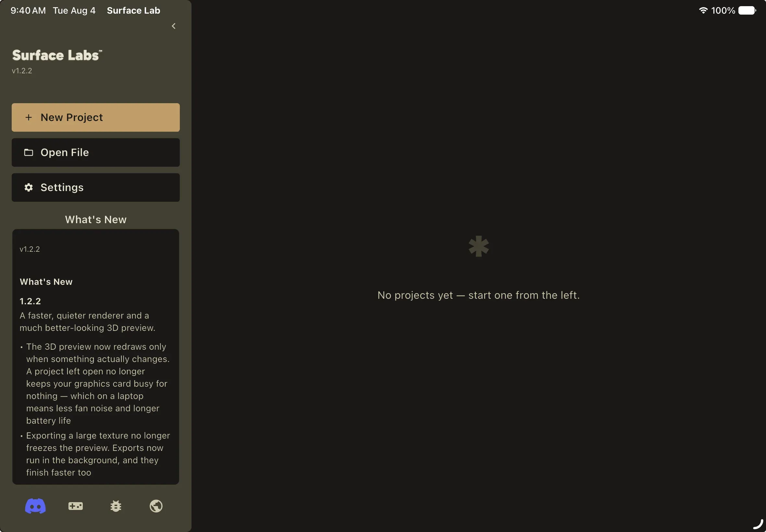Open the website globe icon

(x=156, y=506)
